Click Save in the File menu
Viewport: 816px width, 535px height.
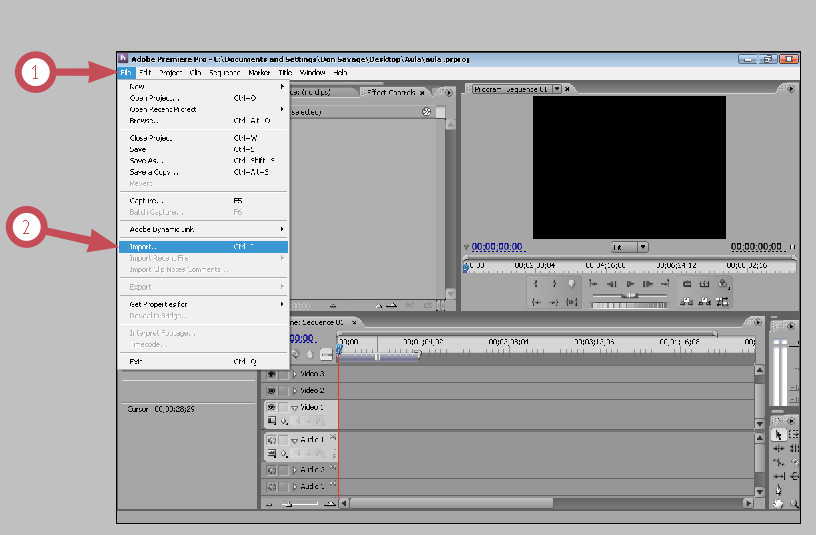pos(203,149)
